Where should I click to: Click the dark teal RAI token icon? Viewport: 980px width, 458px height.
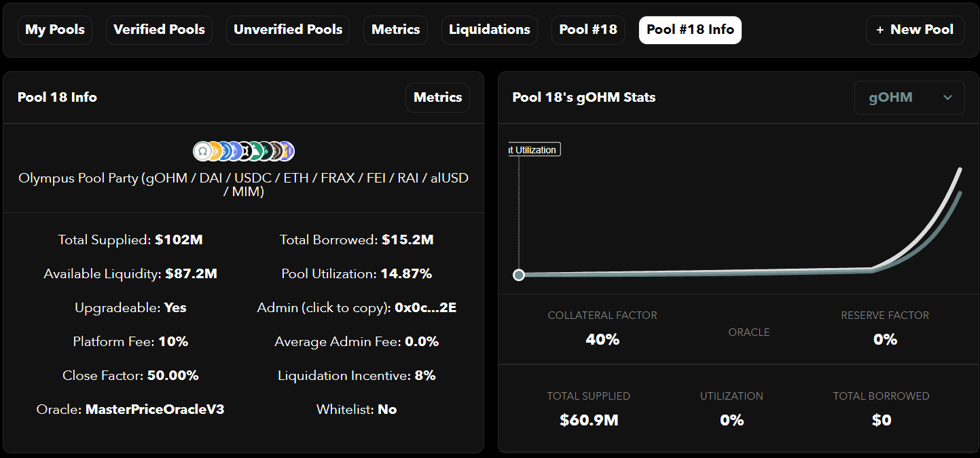click(264, 151)
